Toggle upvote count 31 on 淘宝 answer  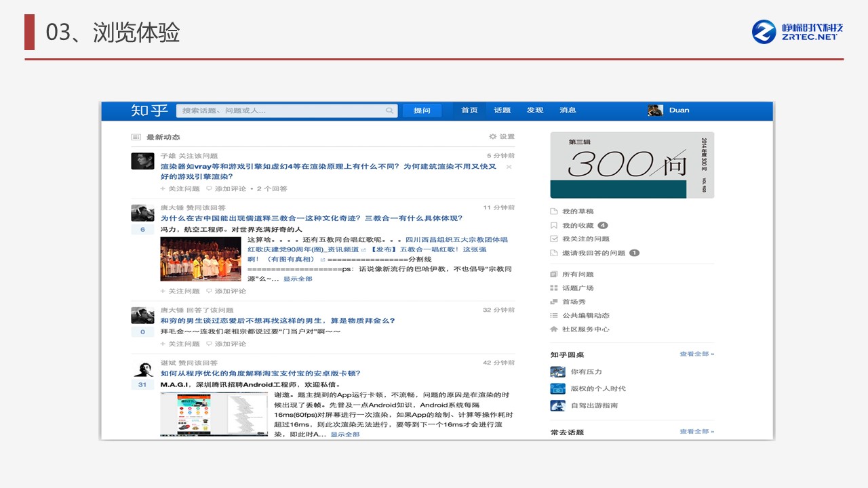[142, 385]
